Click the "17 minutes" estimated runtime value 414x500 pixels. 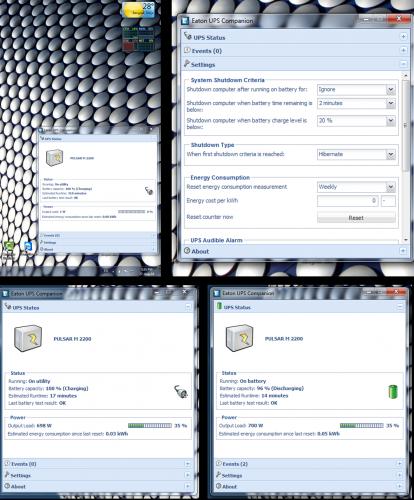(63, 396)
